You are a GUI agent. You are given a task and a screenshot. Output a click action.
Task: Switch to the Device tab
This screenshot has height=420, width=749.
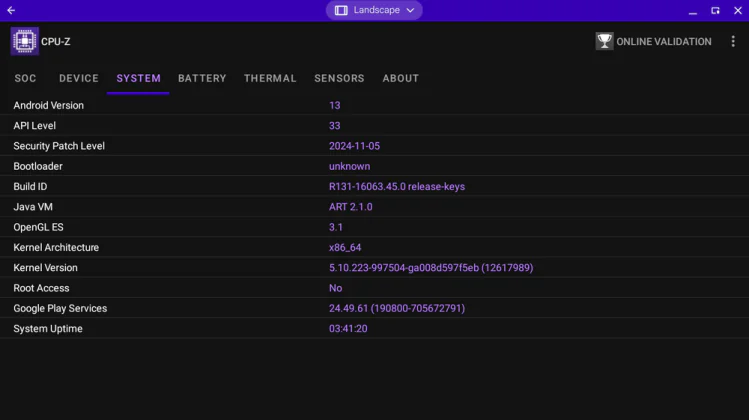click(79, 78)
